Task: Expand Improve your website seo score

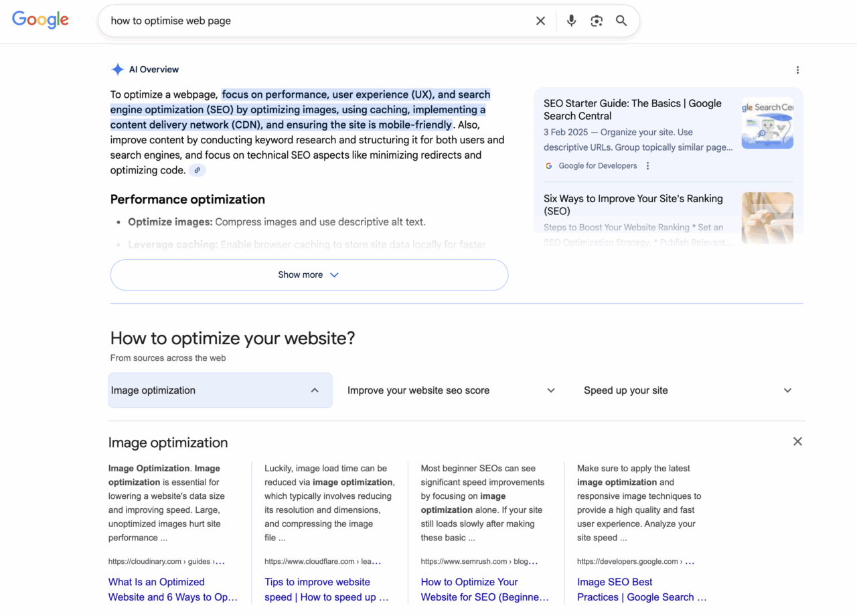Action: click(x=452, y=390)
